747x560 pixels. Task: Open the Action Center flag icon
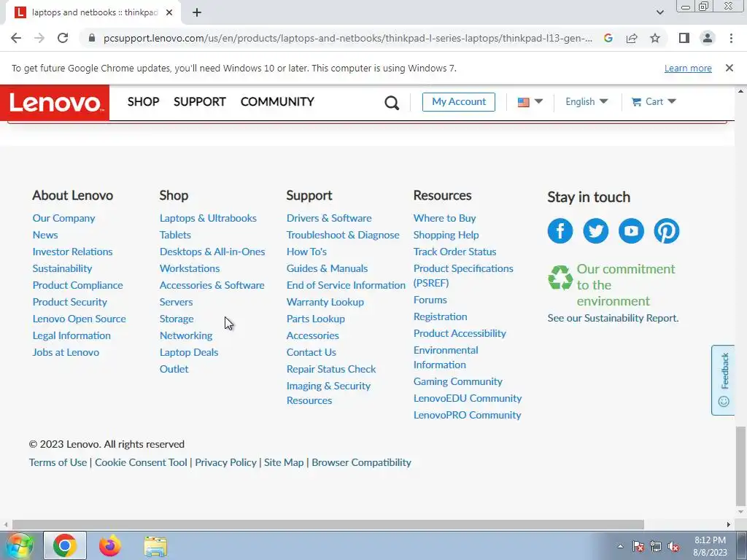(638, 547)
